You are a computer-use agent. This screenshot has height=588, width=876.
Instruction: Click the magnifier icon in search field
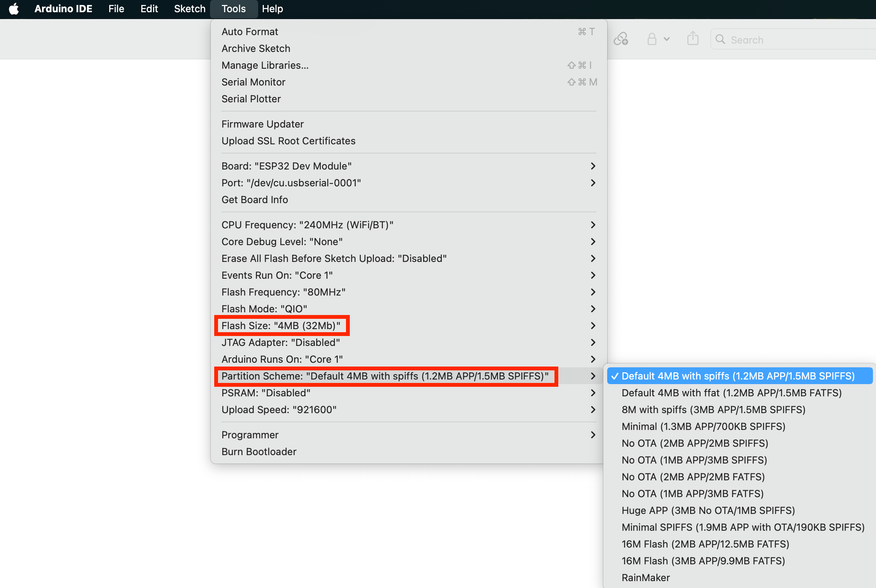click(x=720, y=39)
